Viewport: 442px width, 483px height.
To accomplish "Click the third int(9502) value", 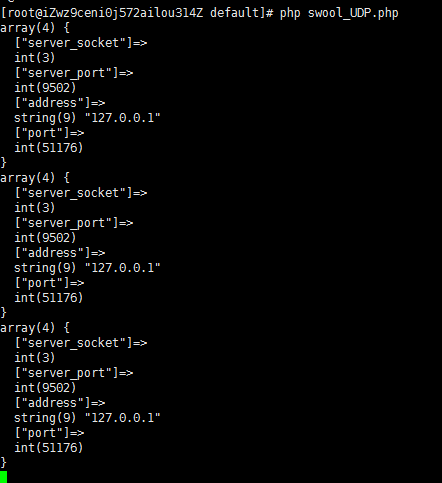I will (45, 388).
